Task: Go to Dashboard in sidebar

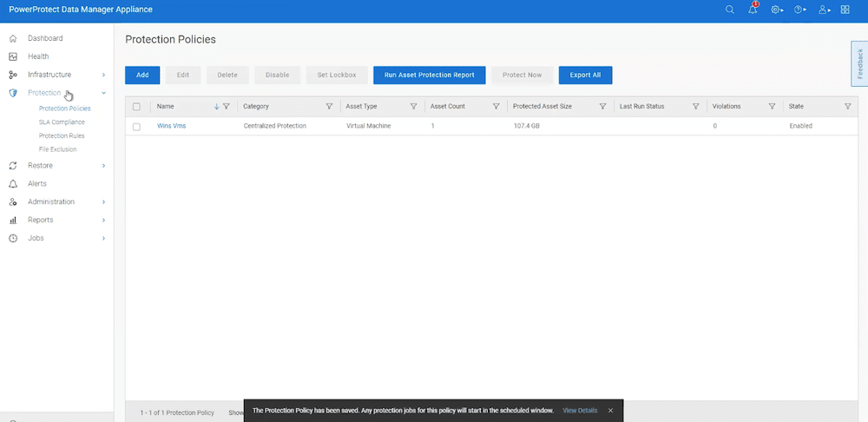Action: [45, 38]
